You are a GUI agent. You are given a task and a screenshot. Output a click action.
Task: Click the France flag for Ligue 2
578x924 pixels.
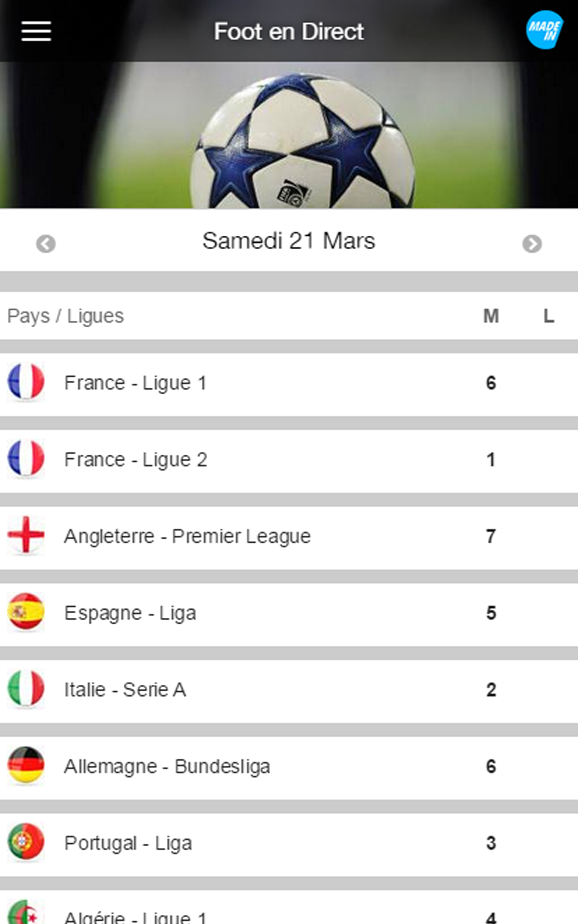click(26, 459)
